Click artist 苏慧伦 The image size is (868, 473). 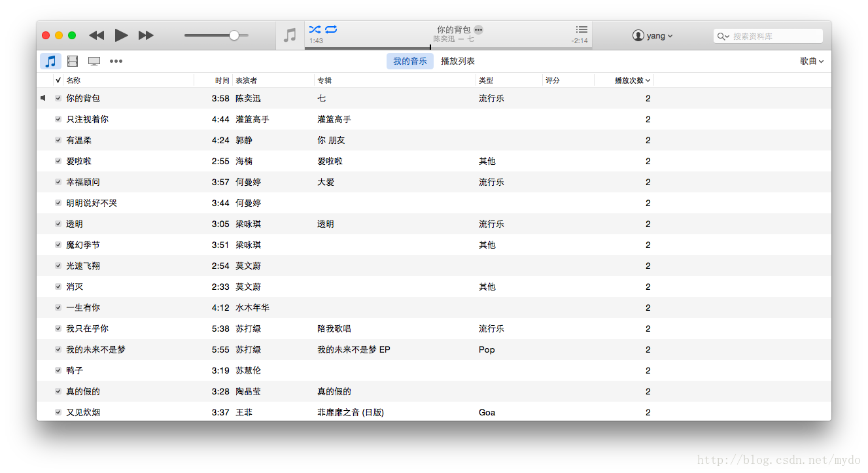coord(248,370)
